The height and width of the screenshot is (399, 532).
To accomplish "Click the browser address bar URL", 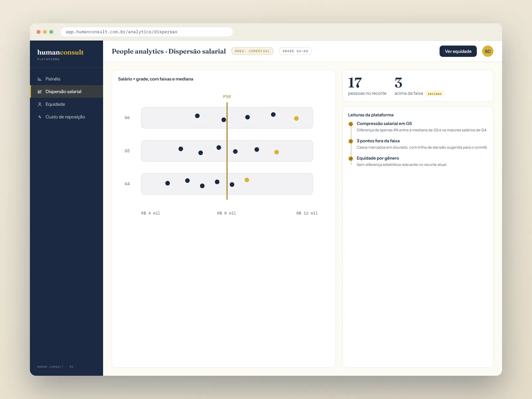I will [147, 32].
